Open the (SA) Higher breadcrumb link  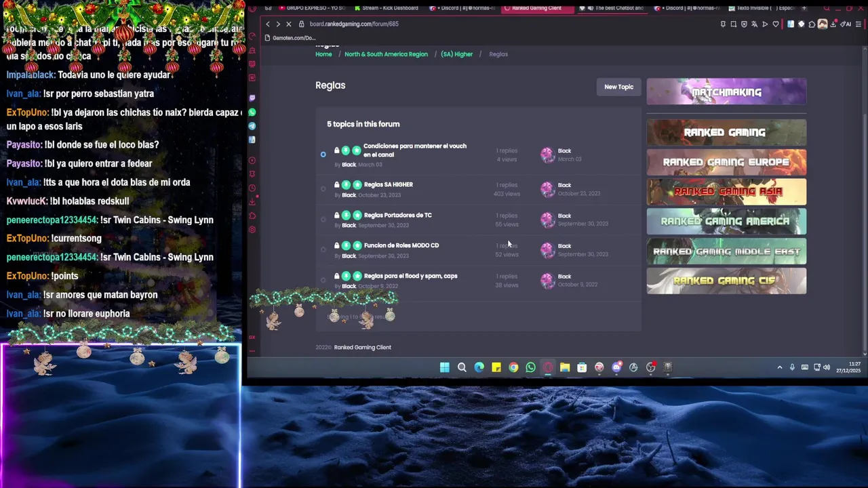[x=456, y=54]
